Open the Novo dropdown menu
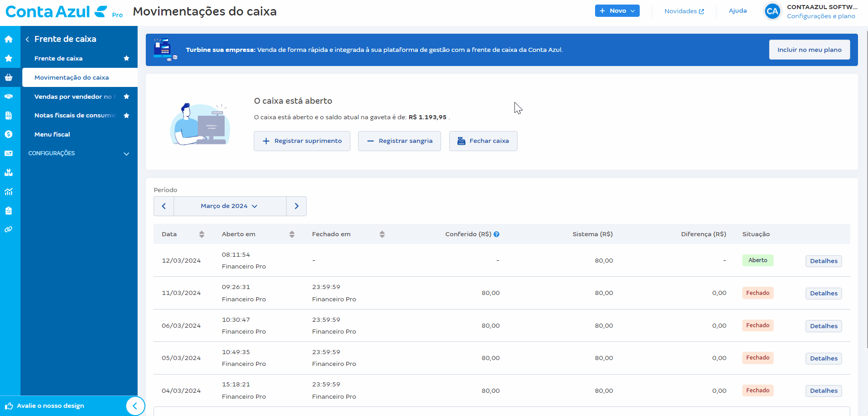This screenshot has height=416, width=868. click(x=617, y=10)
